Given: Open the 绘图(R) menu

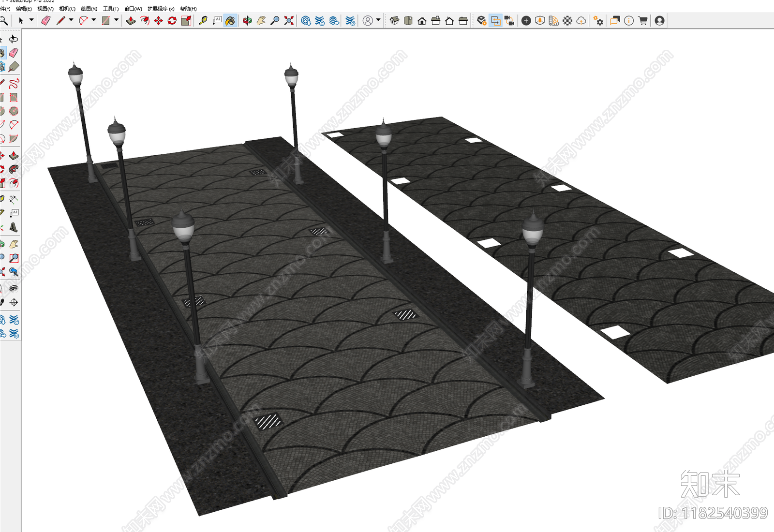Looking at the screenshot, I should pyautogui.click(x=89, y=9).
